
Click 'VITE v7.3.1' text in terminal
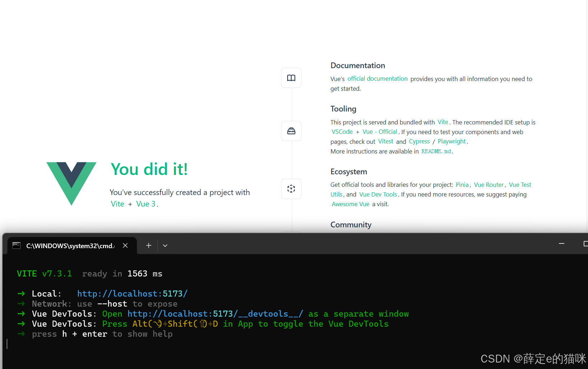coord(45,274)
